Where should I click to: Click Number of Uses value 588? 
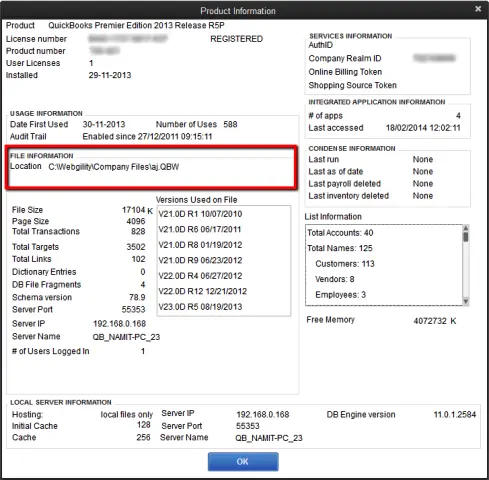pyautogui.click(x=230, y=124)
